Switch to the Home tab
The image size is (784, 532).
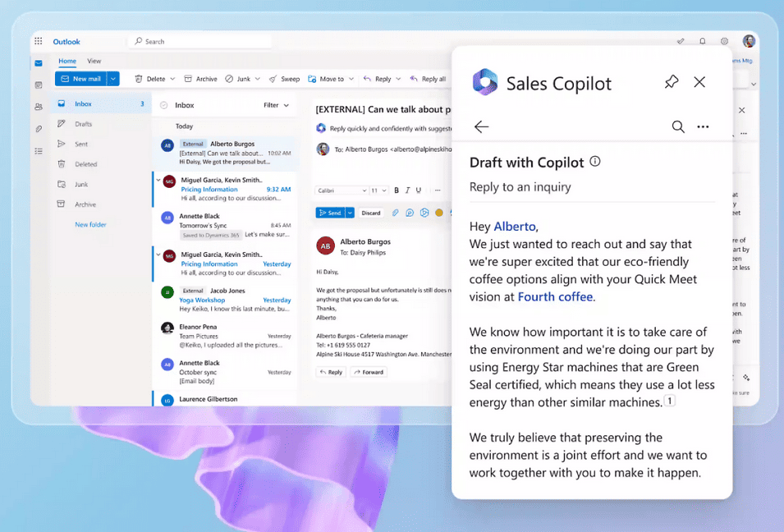[67, 61]
